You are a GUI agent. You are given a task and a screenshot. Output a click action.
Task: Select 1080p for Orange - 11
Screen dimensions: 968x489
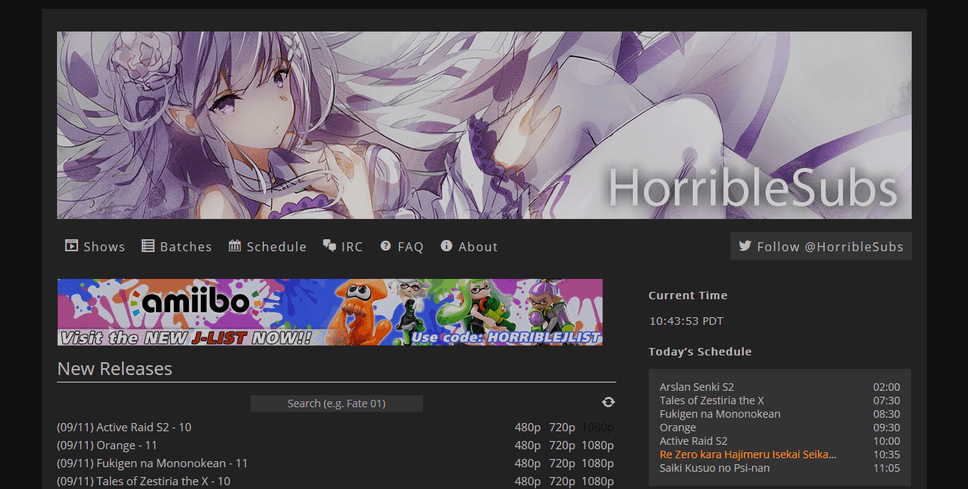coord(598,445)
